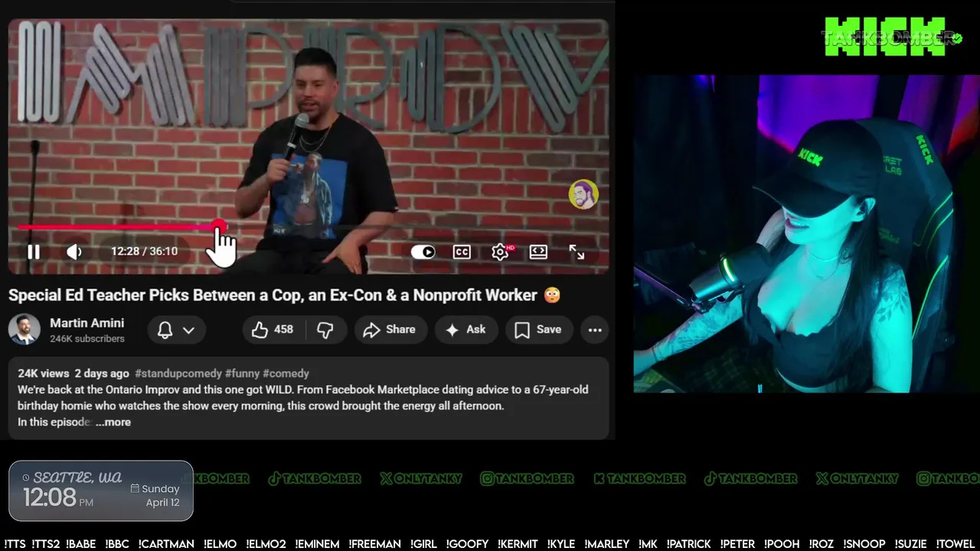This screenshot has height=551, width=980.
Task: Turn on closed captions (CC)
Action: click(x=462, y=252)
